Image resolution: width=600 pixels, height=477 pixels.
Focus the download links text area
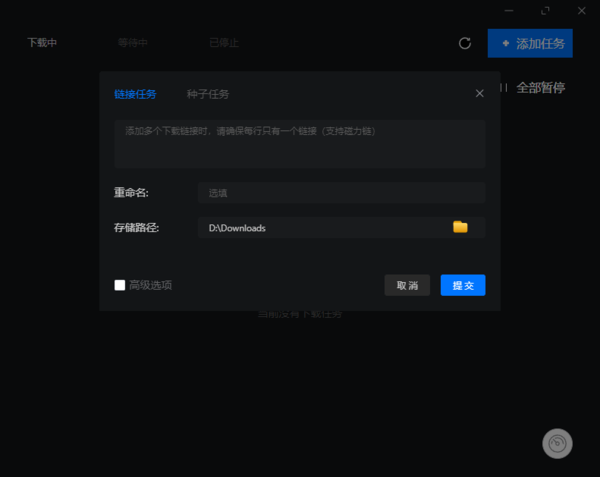[300, 144]
